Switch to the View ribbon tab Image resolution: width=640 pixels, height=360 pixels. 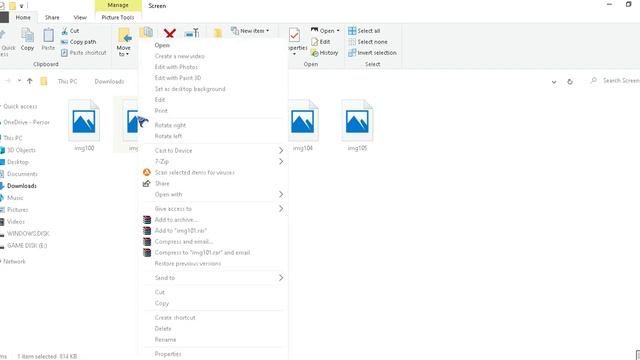pos(80,18)
